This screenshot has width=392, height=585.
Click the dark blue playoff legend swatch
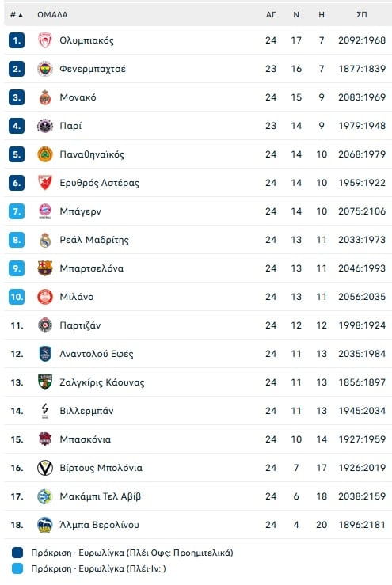point(17,553)
